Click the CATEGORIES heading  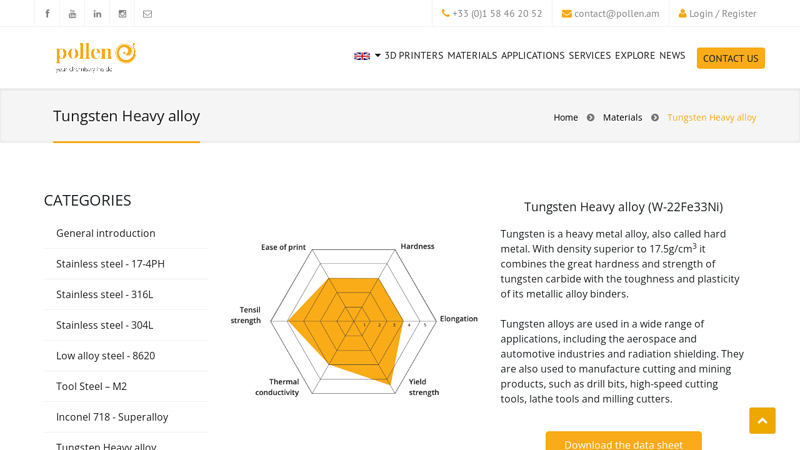(87, 201)
